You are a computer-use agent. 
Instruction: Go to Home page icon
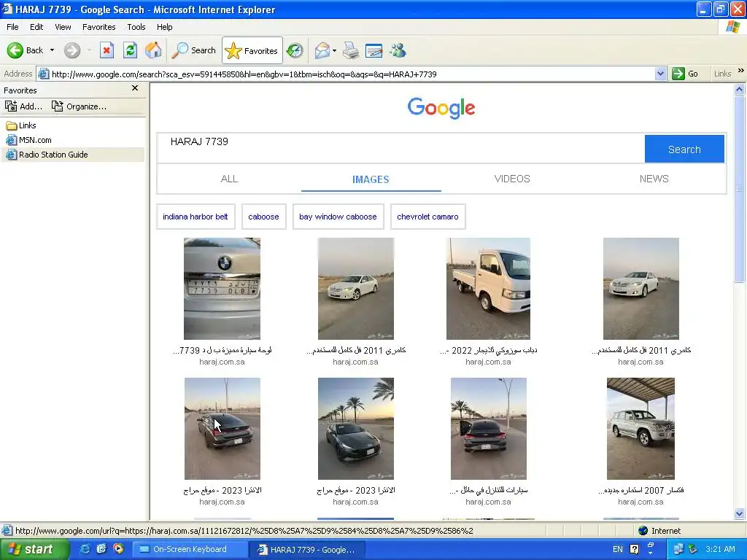coord(153,50)
